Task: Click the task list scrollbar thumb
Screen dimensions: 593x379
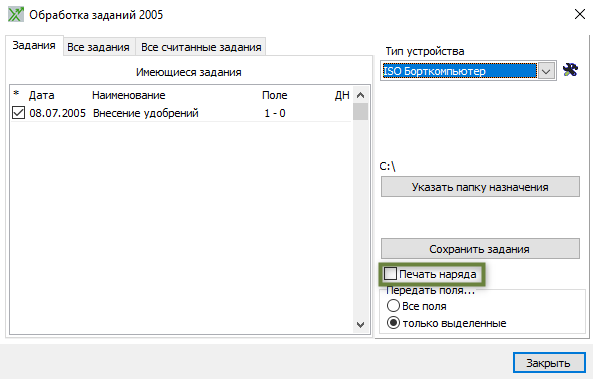Action: pyautogui.click(x=360, y=112)
